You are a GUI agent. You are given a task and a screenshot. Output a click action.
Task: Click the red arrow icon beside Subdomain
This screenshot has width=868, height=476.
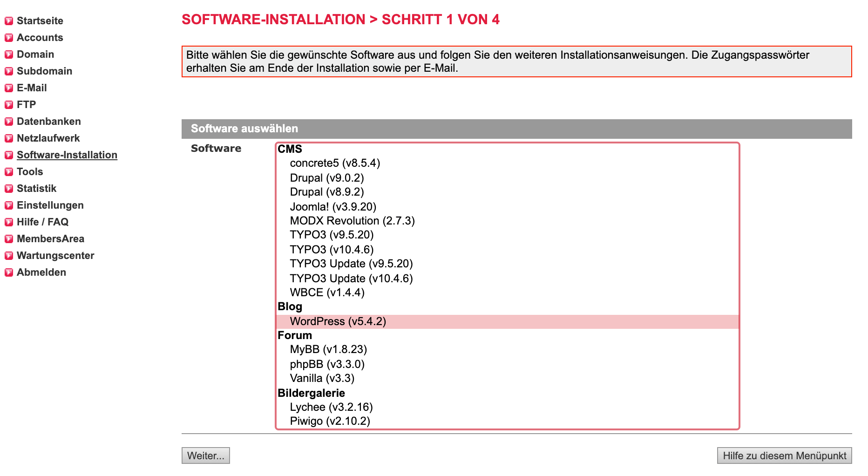pos(9,71)
